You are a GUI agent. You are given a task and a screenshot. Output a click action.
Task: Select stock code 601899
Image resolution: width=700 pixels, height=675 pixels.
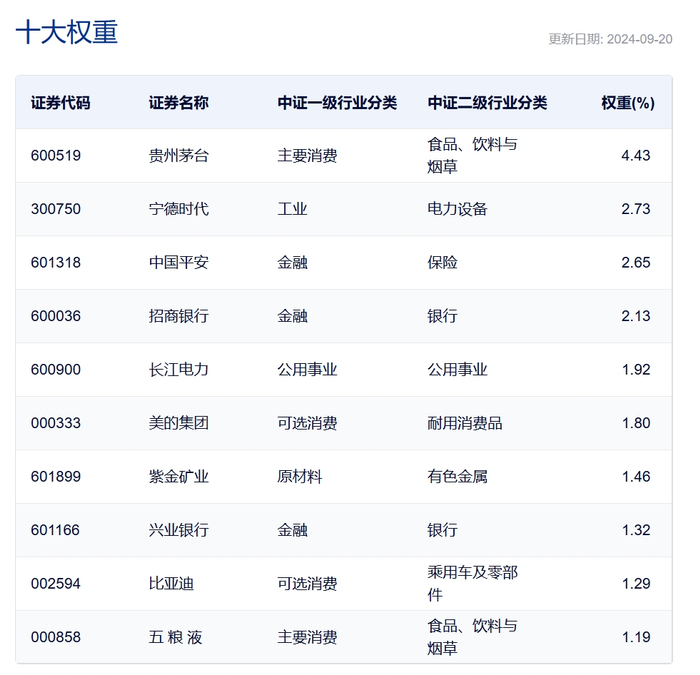[56, 476]
